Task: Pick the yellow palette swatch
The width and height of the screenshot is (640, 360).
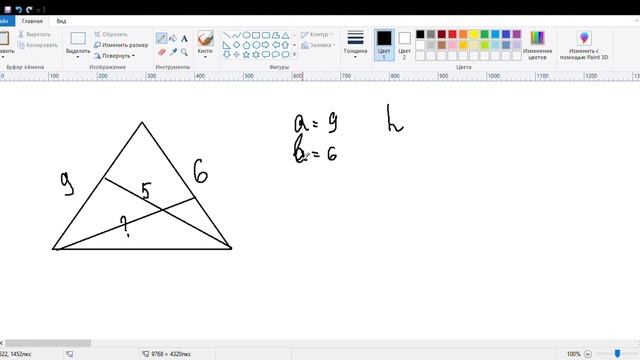Action: 474,34
